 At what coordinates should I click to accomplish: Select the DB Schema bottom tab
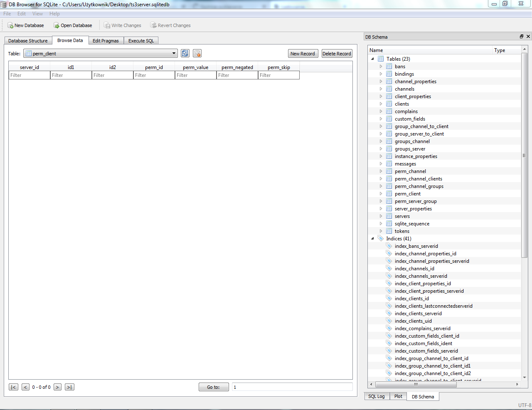(x=423, y=397)
